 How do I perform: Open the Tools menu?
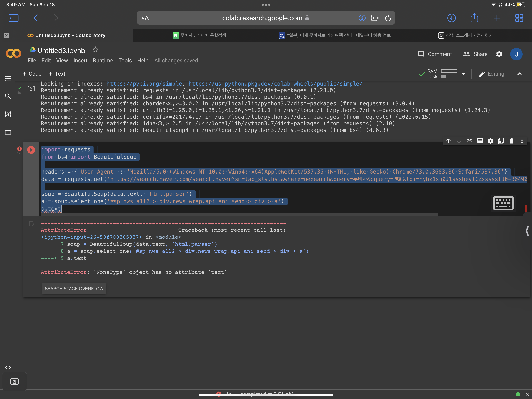125,60
